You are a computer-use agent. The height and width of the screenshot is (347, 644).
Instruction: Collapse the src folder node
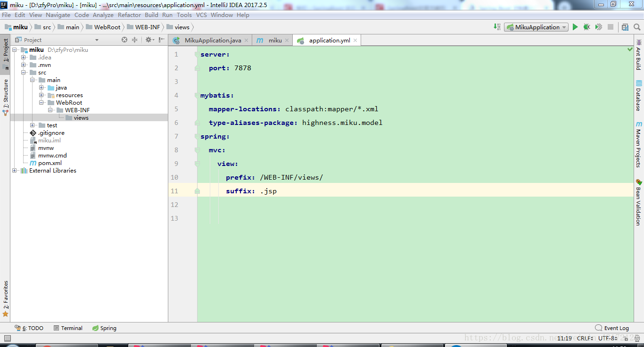(24, 72)
